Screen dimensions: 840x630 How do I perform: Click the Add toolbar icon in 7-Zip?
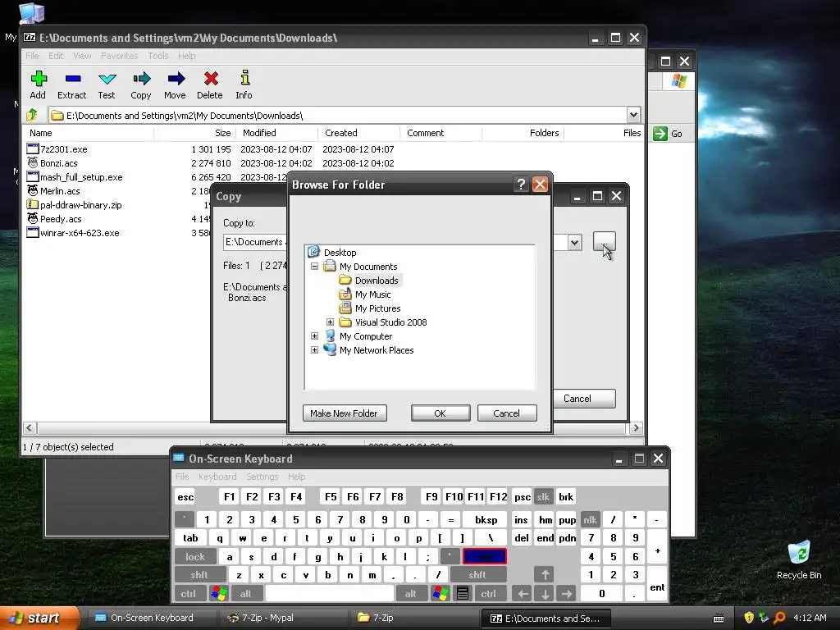coord(38,84)
